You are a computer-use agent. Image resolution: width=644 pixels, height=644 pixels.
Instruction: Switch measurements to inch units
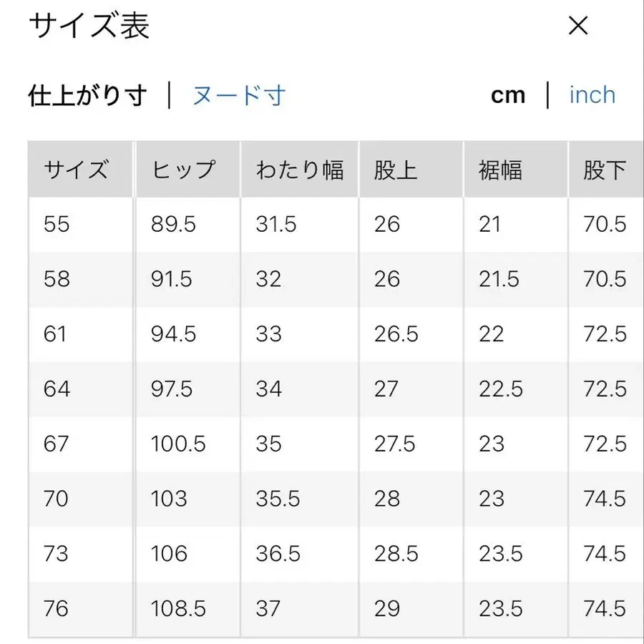592,94
